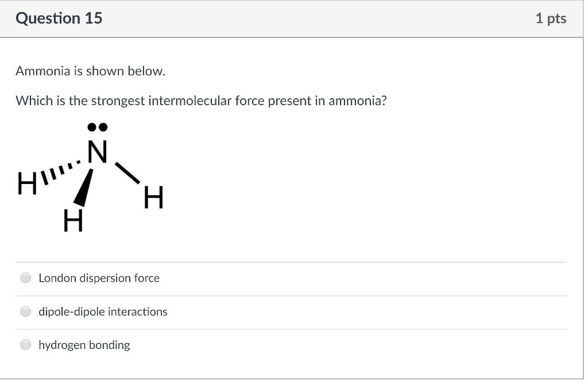Click the dipole-dipole interactions answer text
This screenshot has width=588, height=384.
pyautogui.click(x=103, y=312)
